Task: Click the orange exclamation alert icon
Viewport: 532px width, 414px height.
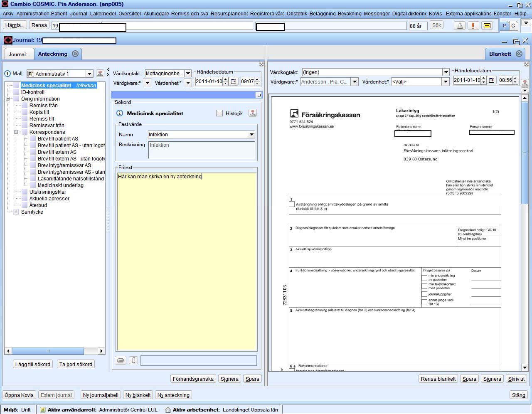Action: [x=473, y=26]
